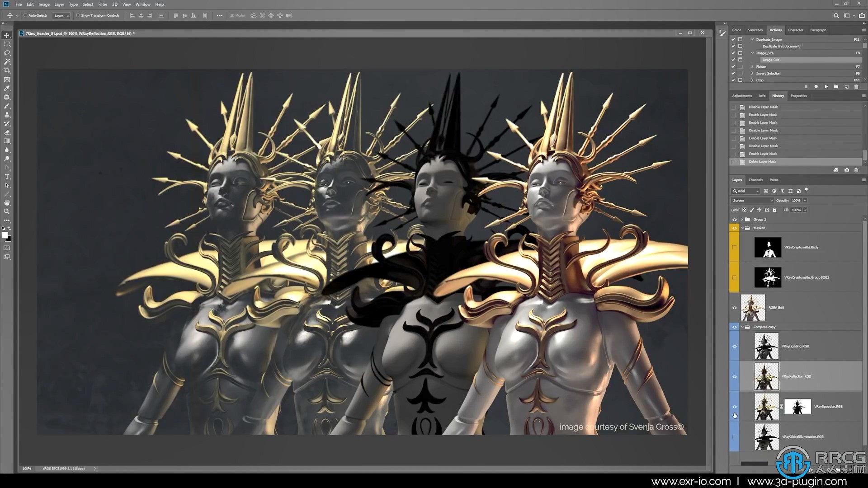Image resolution: width=868 pixels, height=488 pixels.
Task: Select the Gradient tool
Action: 7,141
